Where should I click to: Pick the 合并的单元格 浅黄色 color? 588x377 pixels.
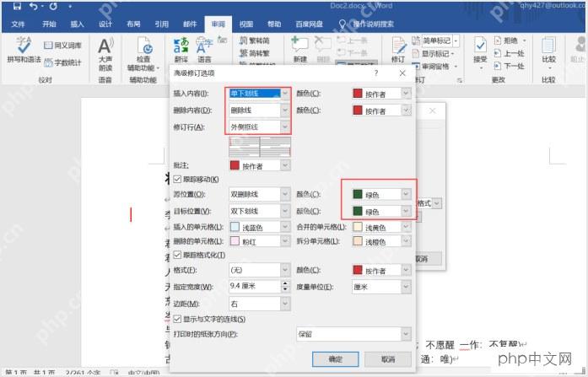(381, 227)
